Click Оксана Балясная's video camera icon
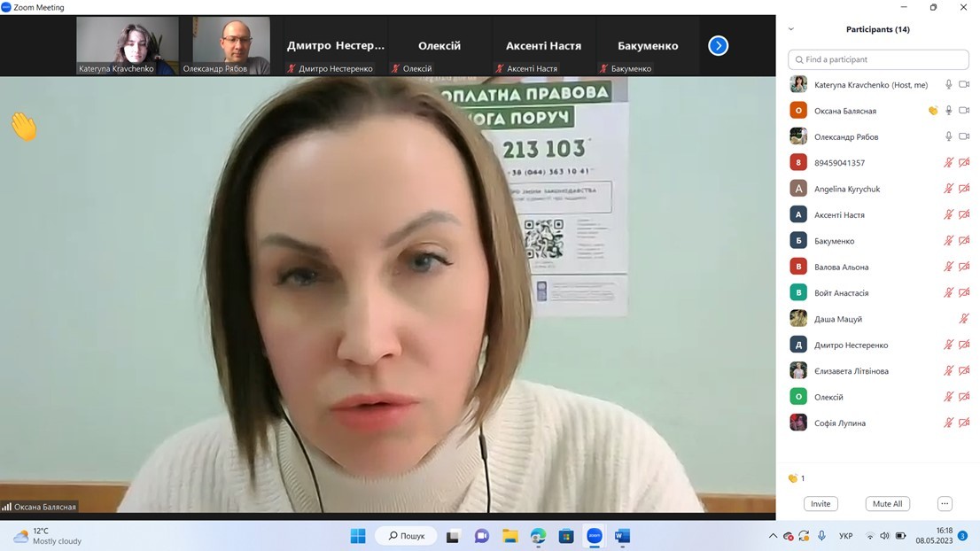The image size is (980, 551). tap(964, 111)
